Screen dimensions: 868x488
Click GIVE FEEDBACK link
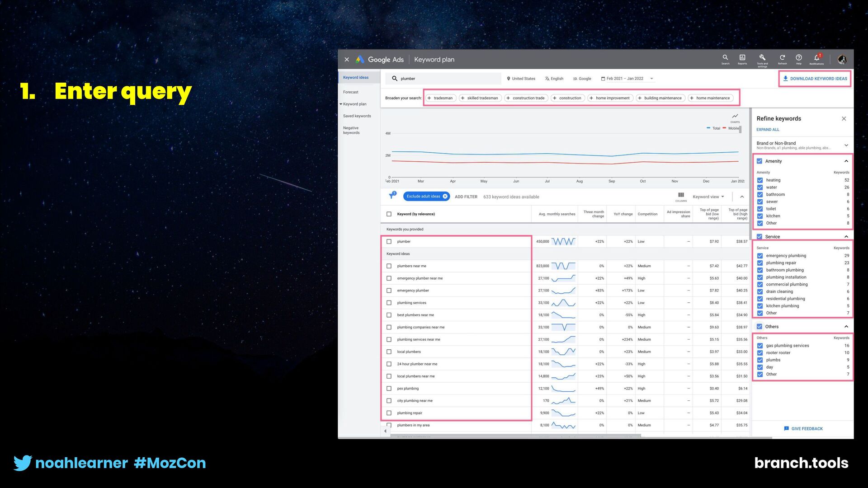[x=803, y=429]
